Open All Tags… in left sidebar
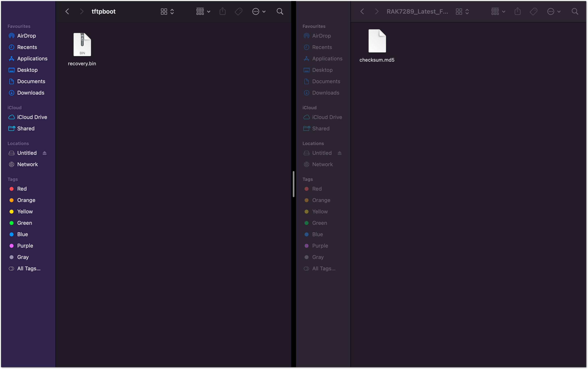 (28, 269)
